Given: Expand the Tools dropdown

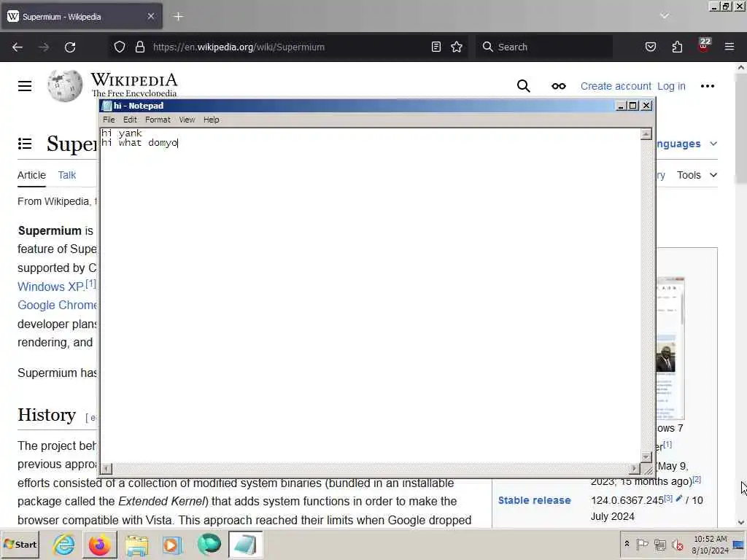Looking at the screenshot, I should [697, 175].
